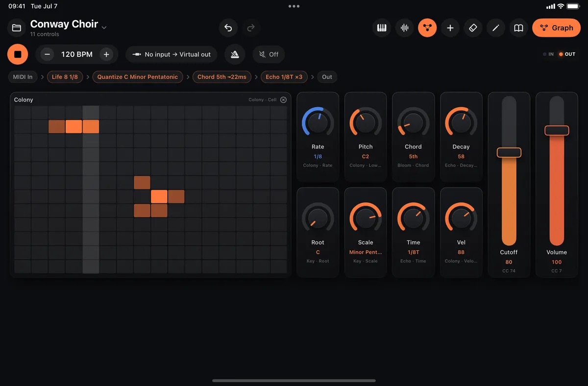This screenshot has height=386, width=588.
Task: Select Quantize C Minor Pentatonic node
Action: [138, 77]
